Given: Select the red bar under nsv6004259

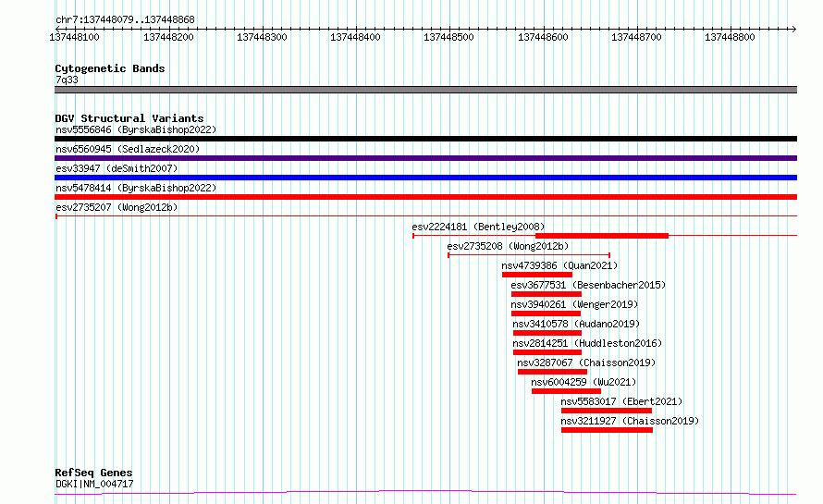Looking at the screenshot, I should pyautogui.click(x=566, y=391).
